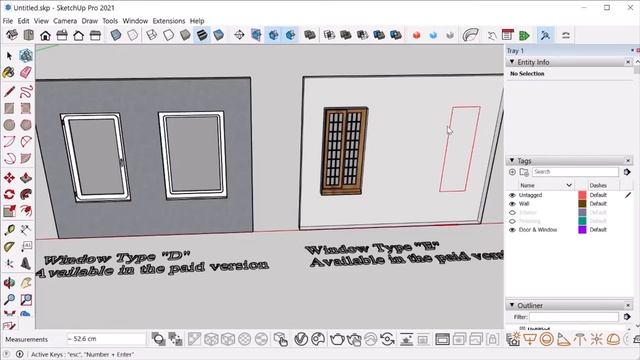Select the arrow Select tool
The image size is (640, 360).
click(x=9, y=56)
